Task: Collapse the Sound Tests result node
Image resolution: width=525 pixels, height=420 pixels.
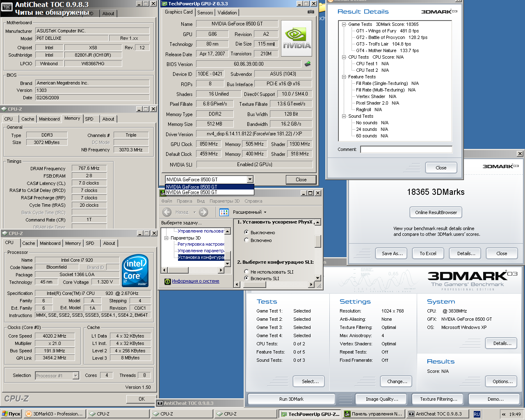Action: point(344,116)
